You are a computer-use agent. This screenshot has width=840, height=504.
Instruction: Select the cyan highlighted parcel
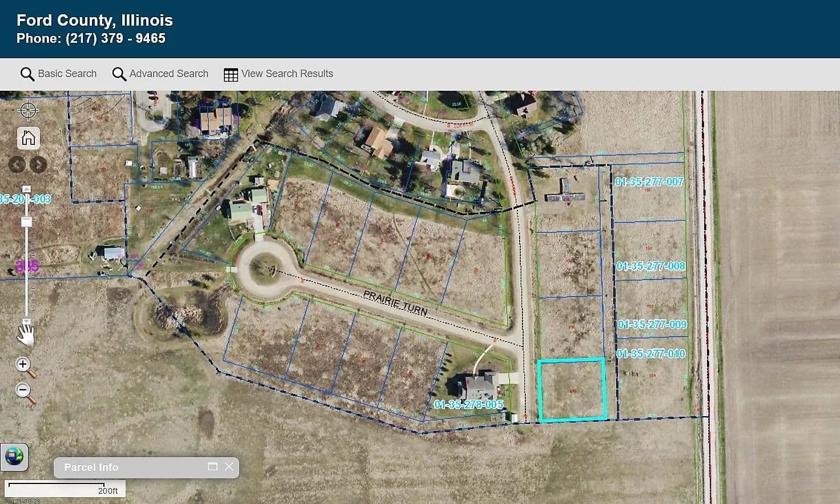pyautogui.click(x=571, y=390)
